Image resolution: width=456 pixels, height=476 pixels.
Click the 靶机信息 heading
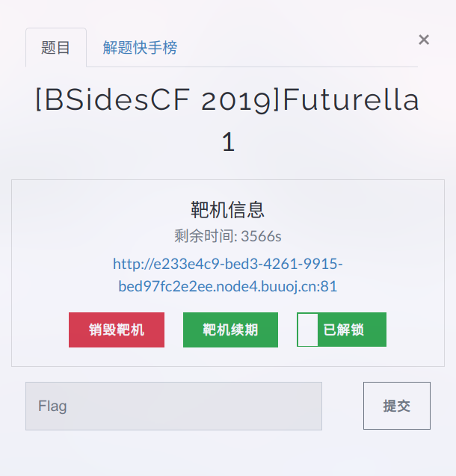228,210
